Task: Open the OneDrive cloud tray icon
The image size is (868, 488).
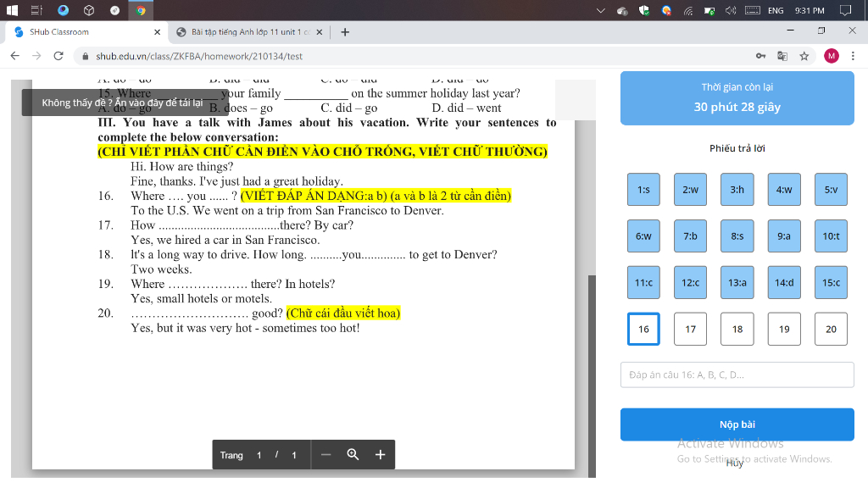Action: 622,10
